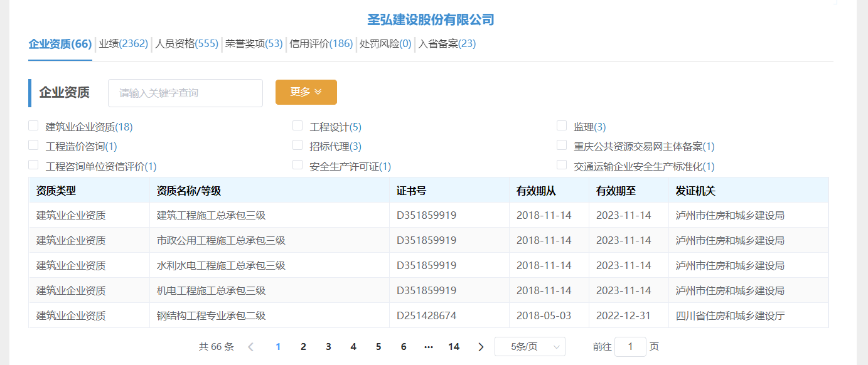Click the 共 66 条 total count
Viewport: 868px width, 365px height.
(216, 347)
